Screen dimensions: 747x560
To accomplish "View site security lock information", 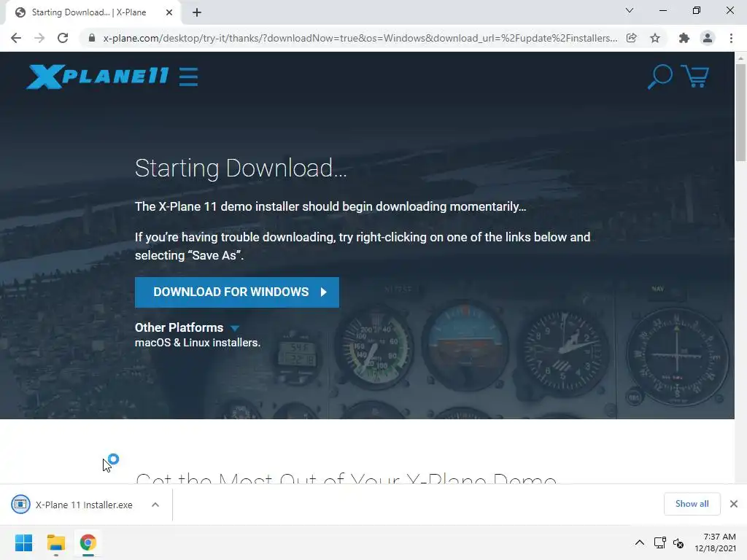I will point(92,38).
